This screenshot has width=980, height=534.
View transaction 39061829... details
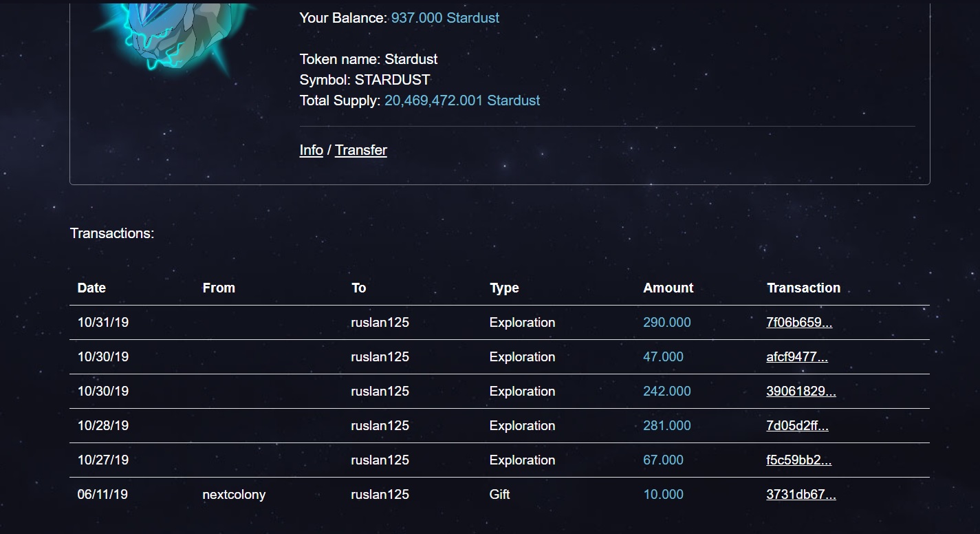tap(801, 391)
